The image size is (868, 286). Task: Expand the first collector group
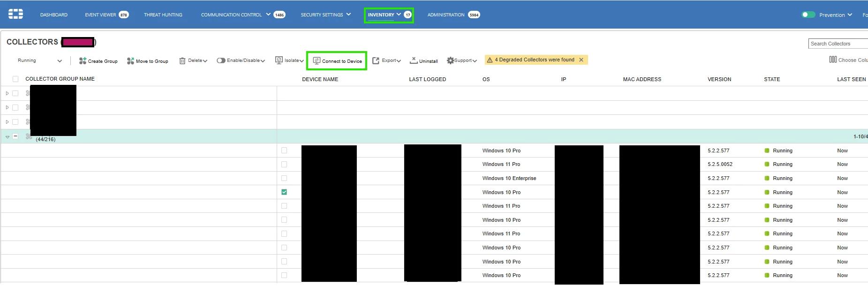pos(7,93)
